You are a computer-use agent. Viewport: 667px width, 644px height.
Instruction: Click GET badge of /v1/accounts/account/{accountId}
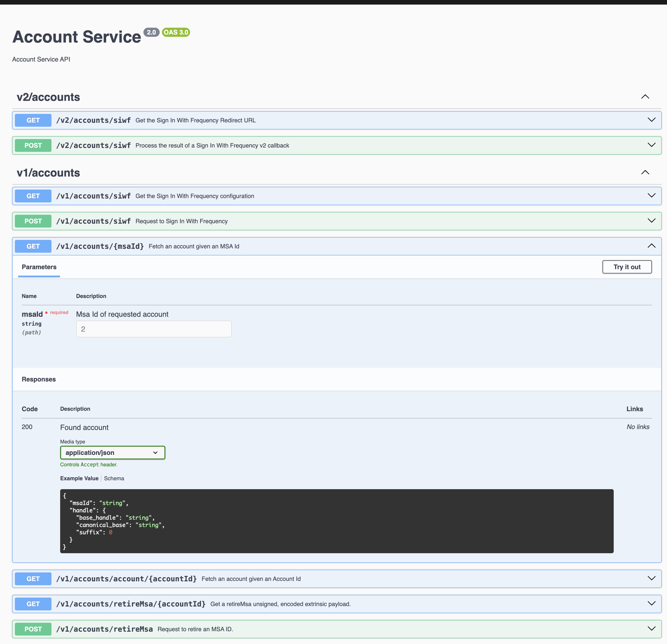coord(33,579)
